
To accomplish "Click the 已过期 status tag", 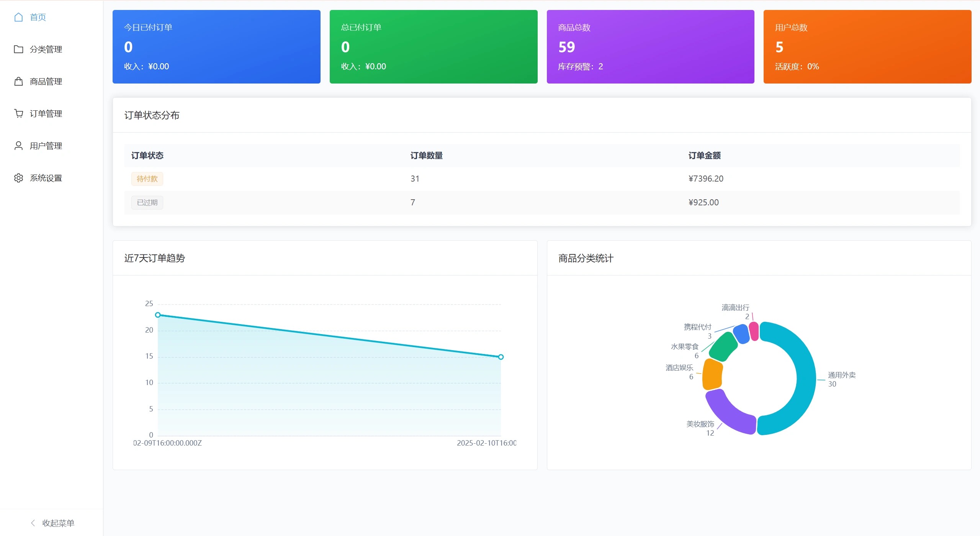I will pyautogui.click(x=147, y=202).
